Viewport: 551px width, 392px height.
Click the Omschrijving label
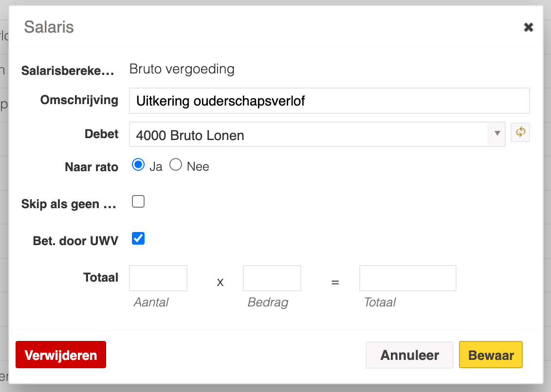79,100
